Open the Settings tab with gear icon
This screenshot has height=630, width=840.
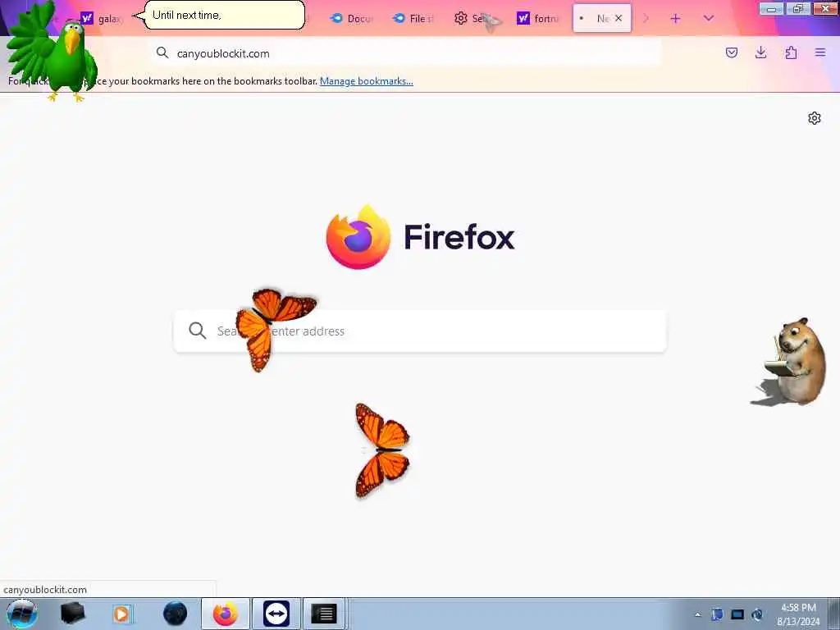point(476,18)
